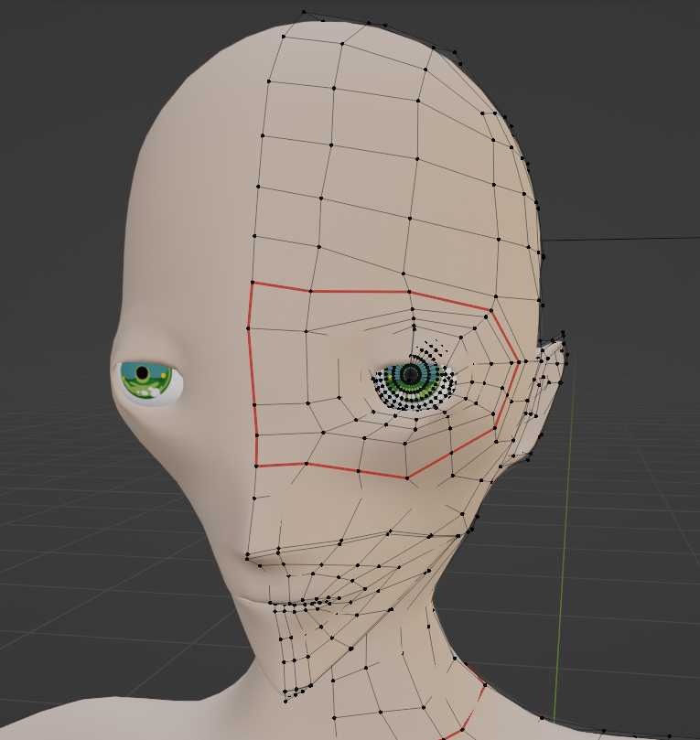Click the horizontal horizon line right of the head

622,239
